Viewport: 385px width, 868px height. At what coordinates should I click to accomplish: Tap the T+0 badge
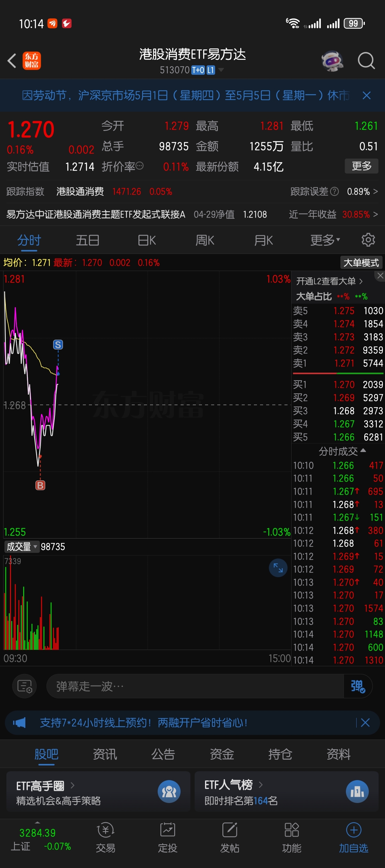198,70
